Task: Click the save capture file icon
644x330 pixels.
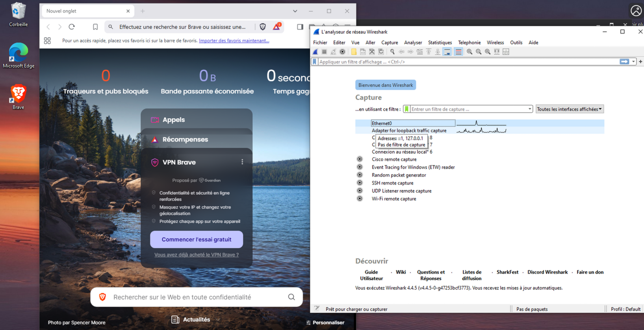Action: pyautogui.click(x=363, y=52)
